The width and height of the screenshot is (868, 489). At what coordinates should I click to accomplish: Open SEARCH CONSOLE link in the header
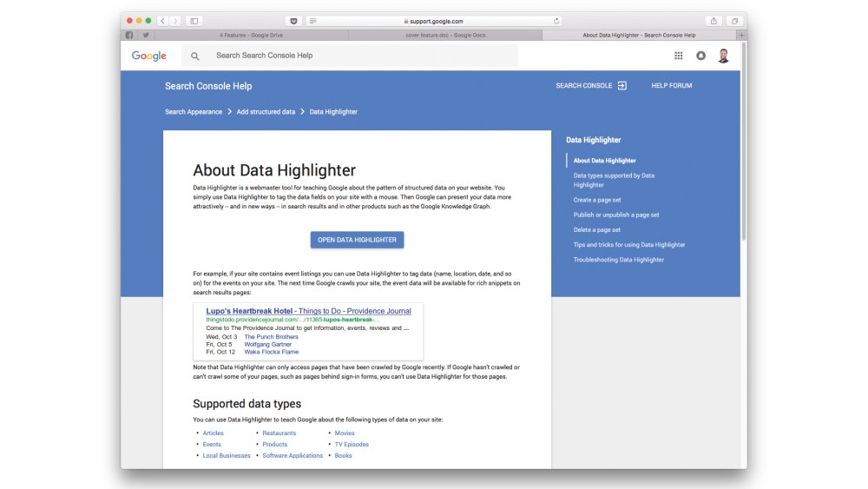[584, 85]
